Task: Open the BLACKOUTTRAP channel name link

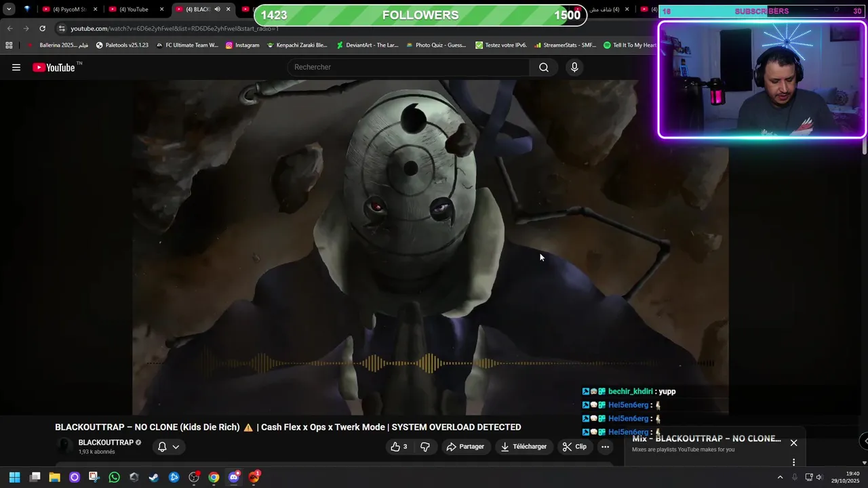Action: (x=106, y=443)
